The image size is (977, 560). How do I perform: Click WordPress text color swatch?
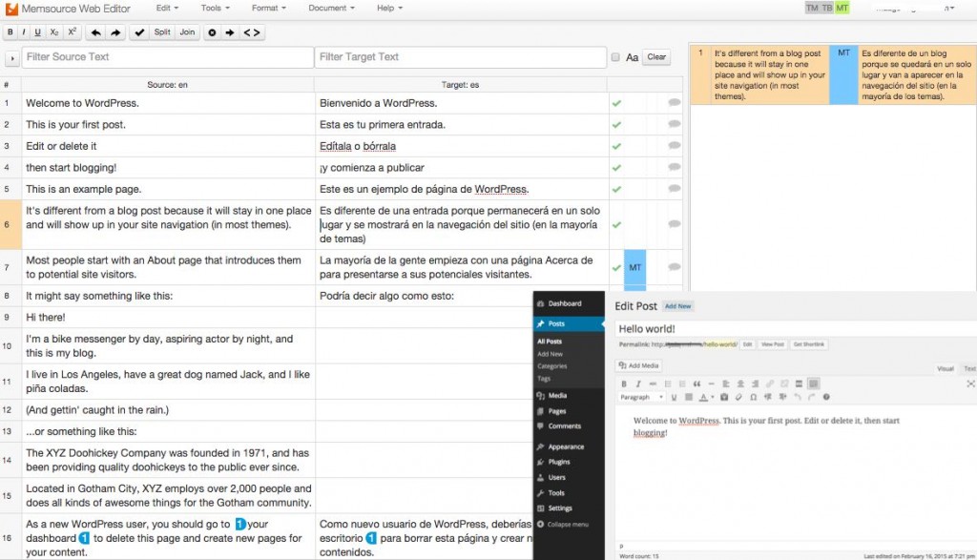click(703, 397)
